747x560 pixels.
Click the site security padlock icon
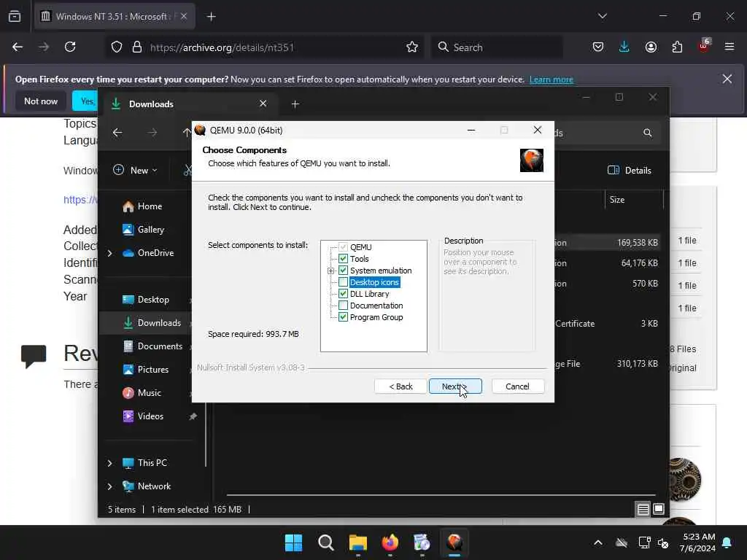click(x=137, y=47)
